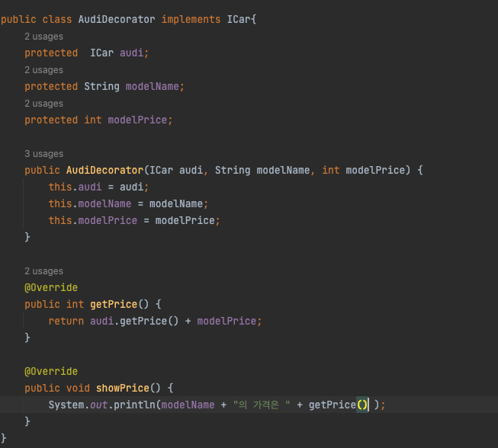This screenshot has height=448, width=498.
Task: Click the println method call
Action: coord(134,405)
